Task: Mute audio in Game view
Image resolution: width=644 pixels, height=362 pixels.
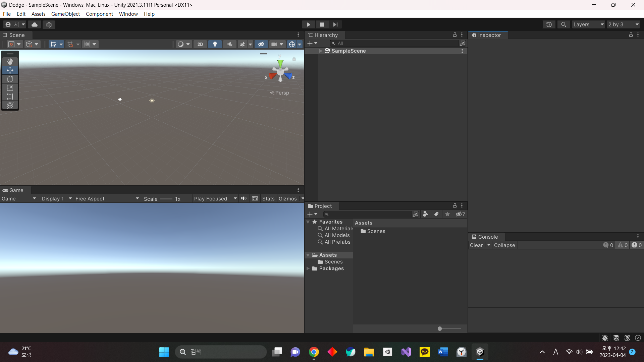Action: coord(244,198)
